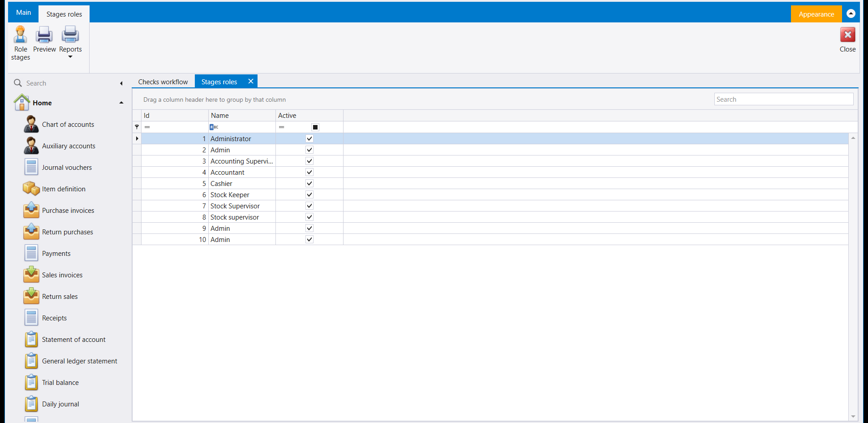Collapse the Home navigation group

tap(121, 103)
